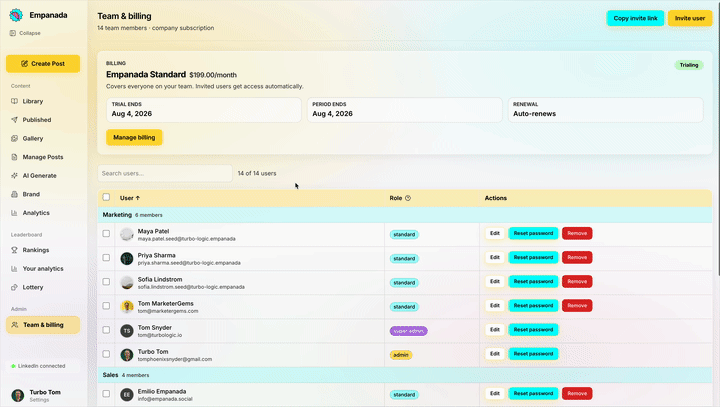The height and width of the screenshot is (407, 720).
Task: Click Priya Sharma's avatar
Action: pos(127,258)
